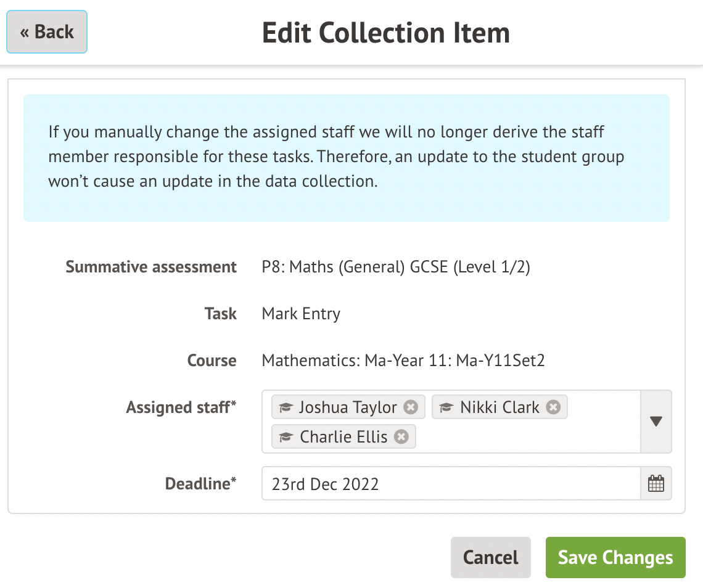
Task: Click the Mark Entry task value
Action: [301, 314]
